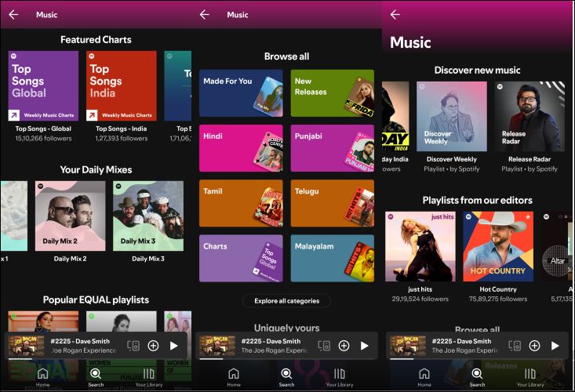Image resolution: width=575 pixels, height=392 pixels.
Task: Add episode via plus icon, middle mini player
Action: click(344, 346)
